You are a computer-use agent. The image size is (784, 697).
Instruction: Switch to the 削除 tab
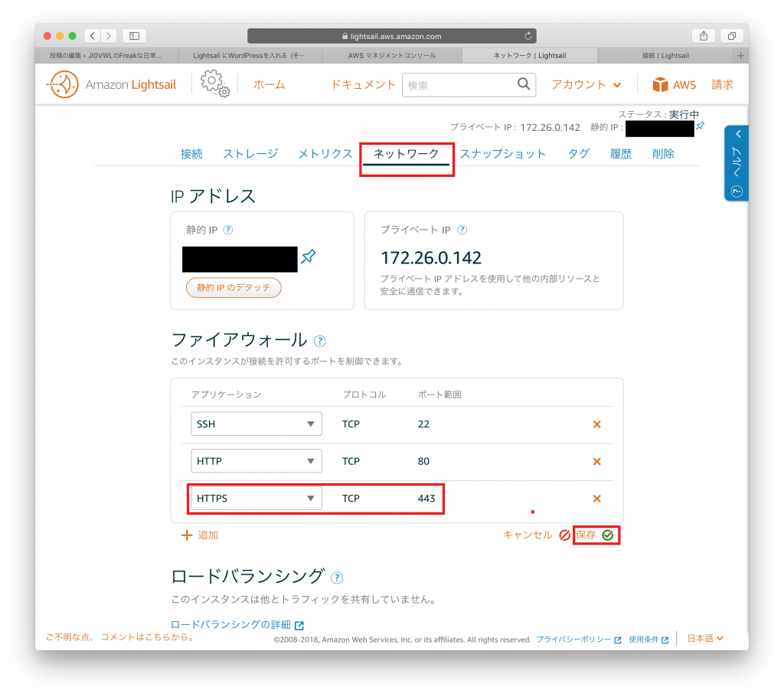(x=664, y=154)
